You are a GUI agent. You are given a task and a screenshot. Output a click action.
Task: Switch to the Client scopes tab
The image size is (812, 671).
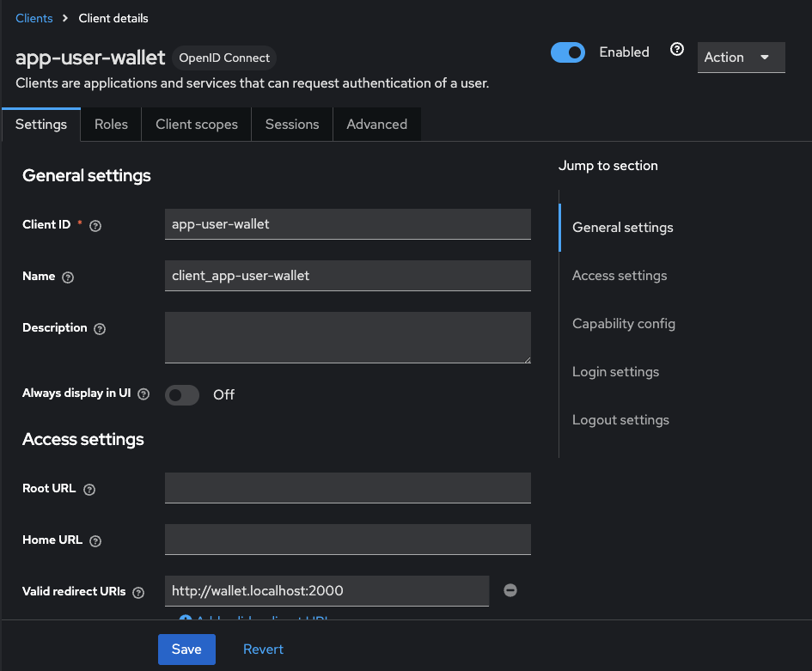[196, 124]
